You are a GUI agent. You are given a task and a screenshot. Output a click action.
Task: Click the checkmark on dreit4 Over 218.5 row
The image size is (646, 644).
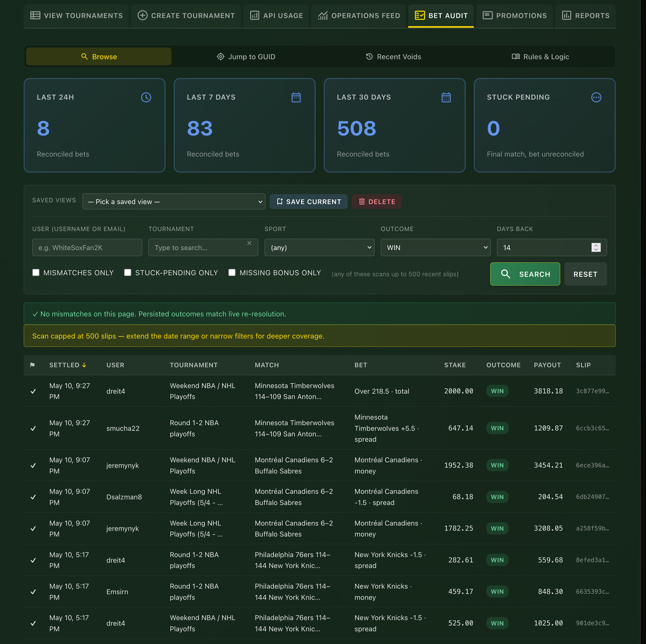[33, 391]
